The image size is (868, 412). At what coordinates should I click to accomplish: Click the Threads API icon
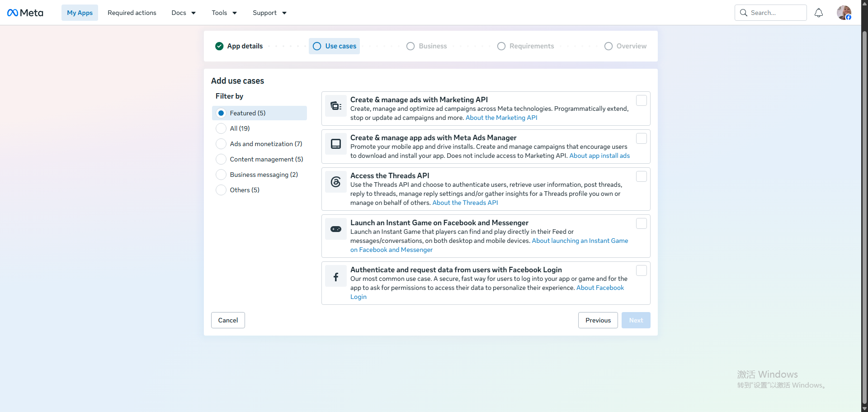point(336,182)
